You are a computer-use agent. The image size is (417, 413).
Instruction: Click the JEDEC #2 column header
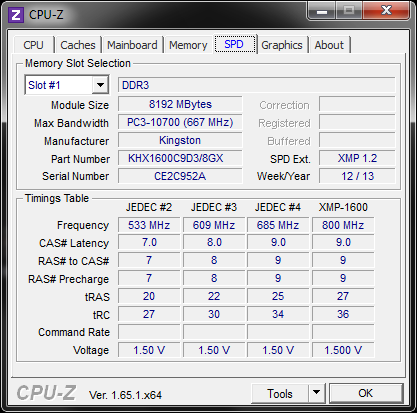[149, 207]
